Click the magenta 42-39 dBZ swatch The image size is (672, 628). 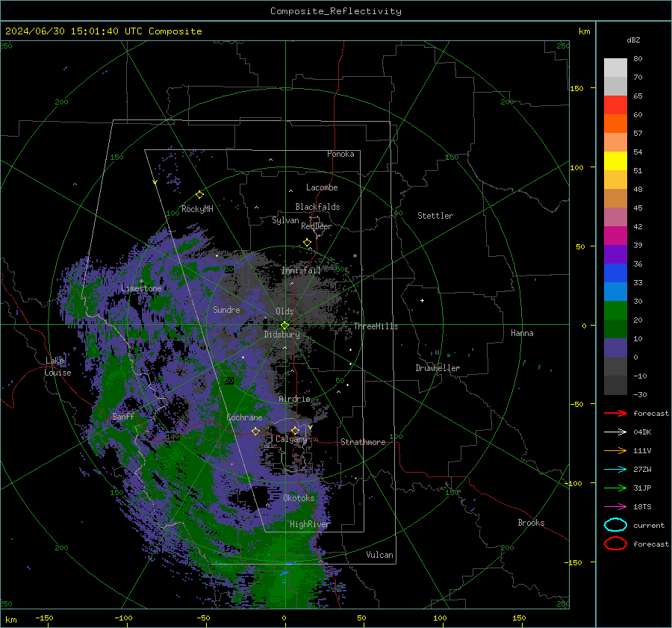[x=615, y=235]
